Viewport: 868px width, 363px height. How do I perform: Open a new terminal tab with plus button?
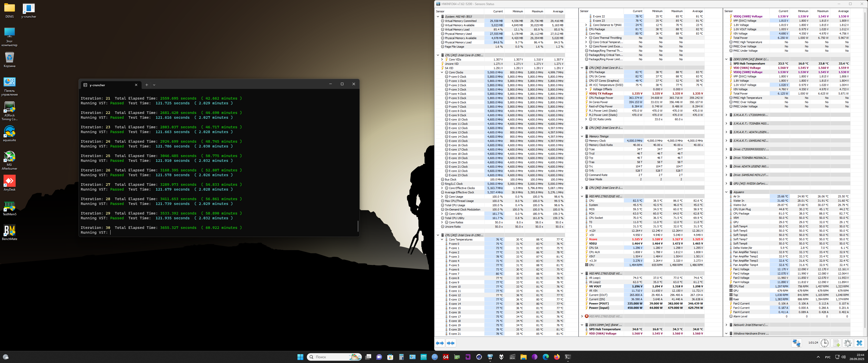[x=147, y=85]
